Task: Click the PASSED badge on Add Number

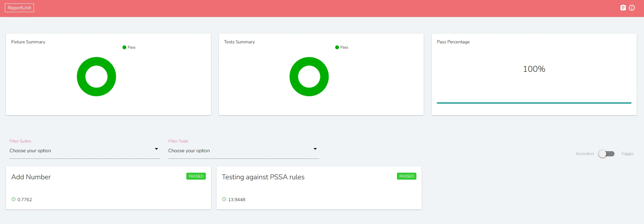Action: (x=196, y=176)
